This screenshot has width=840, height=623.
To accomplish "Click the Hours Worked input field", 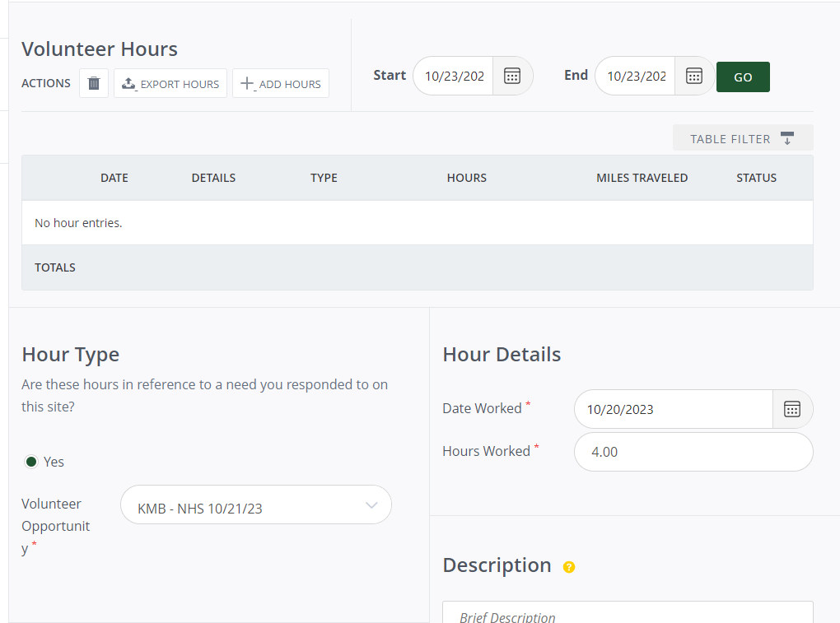I will [x=693, y=452].
